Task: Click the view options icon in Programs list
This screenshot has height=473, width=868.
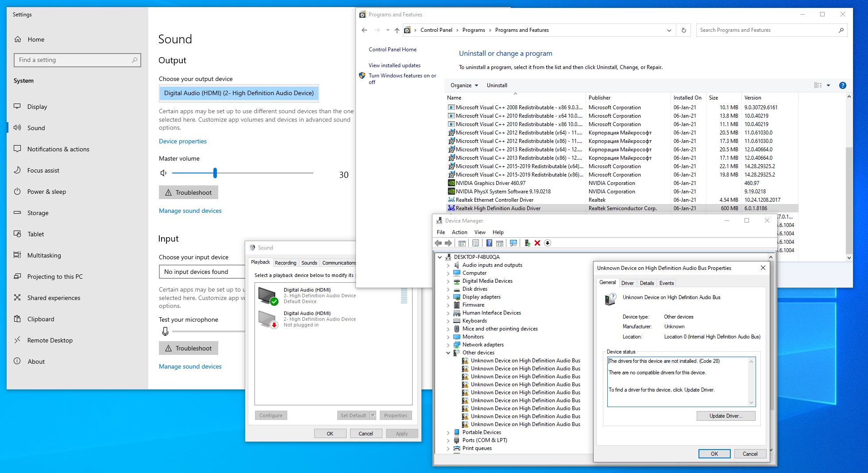Action: [x=818, y=85]
